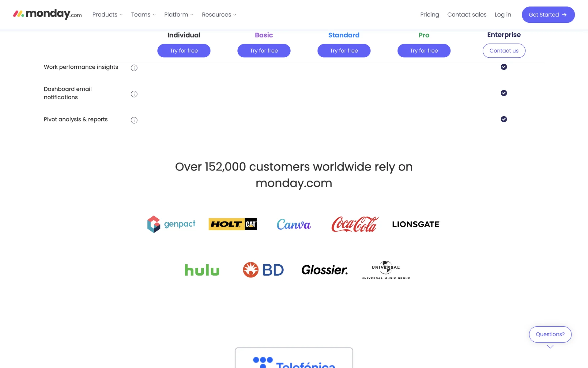
Task: Open the Teams dropdown menu
Action: tap(143, 15)
